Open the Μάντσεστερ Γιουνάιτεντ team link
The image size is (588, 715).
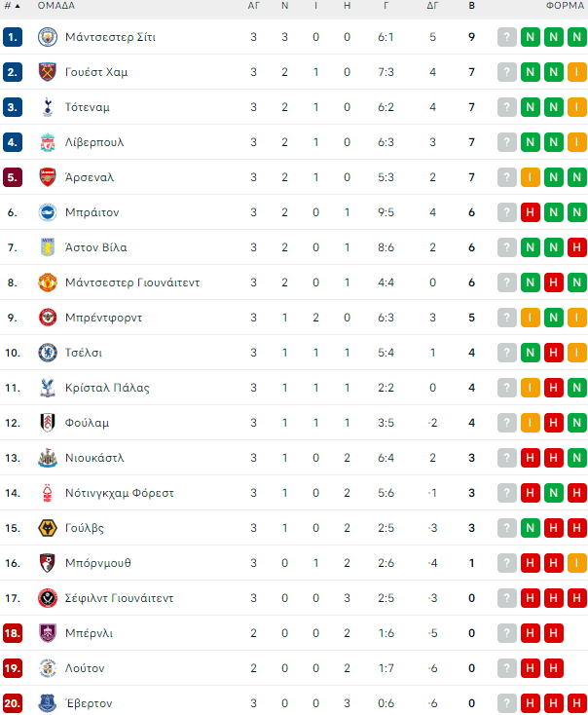pos(132,282)
